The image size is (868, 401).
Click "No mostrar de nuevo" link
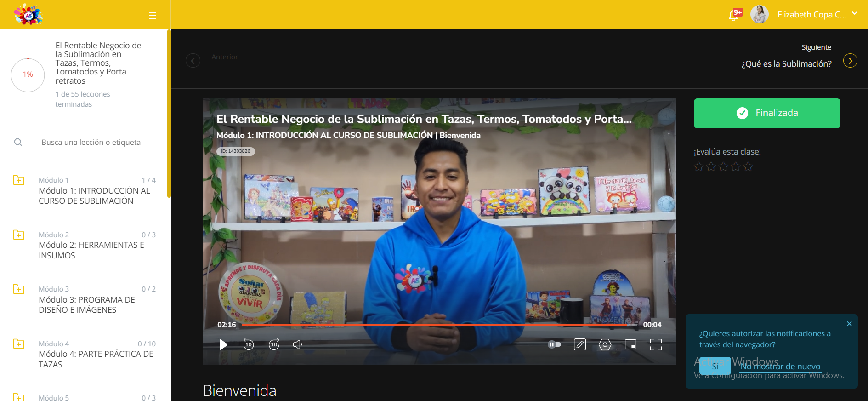(780, 367)
